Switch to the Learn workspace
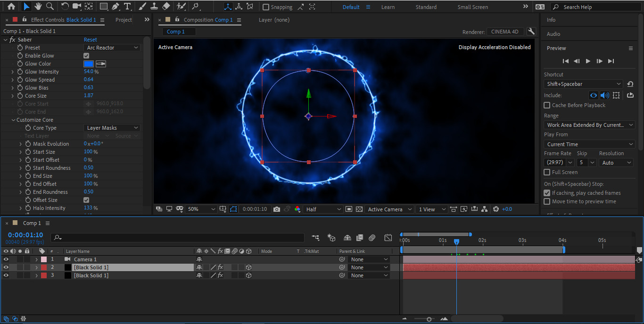Screen dimensions: 644x324 tap(388, 7)
